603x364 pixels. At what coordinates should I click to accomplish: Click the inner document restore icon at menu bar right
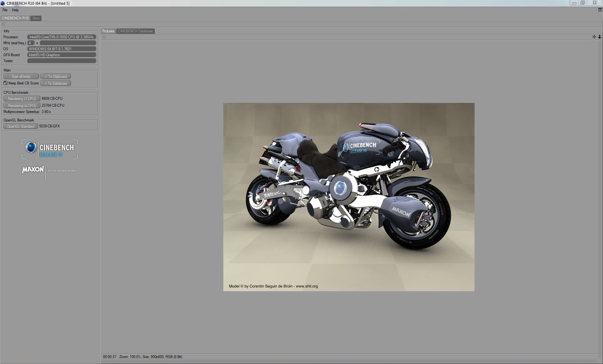point(600,10)
